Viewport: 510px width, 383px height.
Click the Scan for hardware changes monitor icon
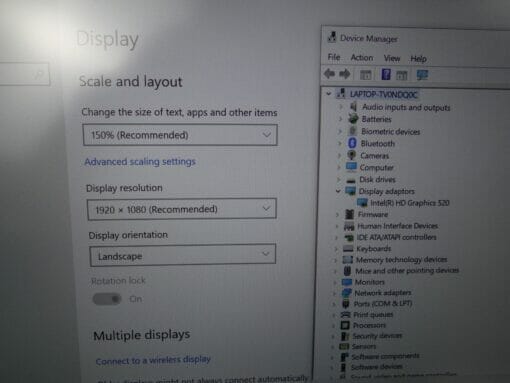tap(422, 75)
